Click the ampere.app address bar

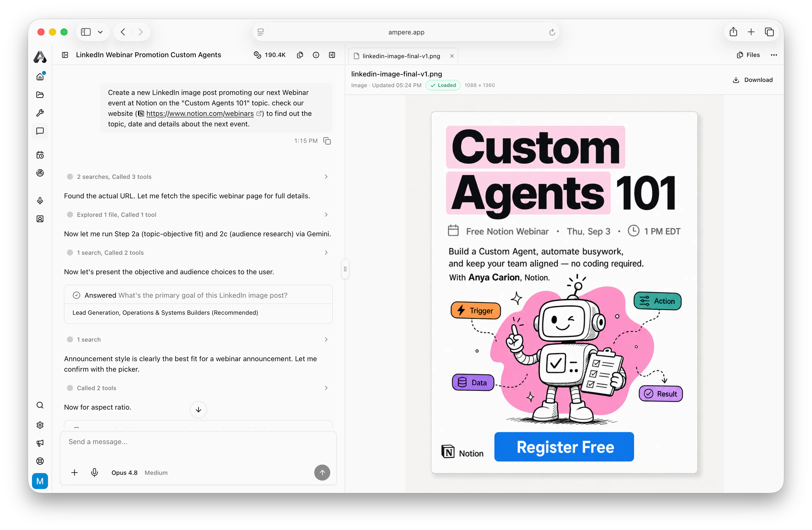click(406, 32)
